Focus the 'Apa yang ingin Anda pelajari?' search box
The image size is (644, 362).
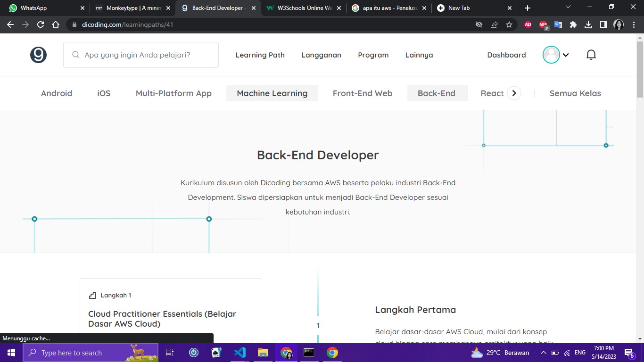pos(141,55)
